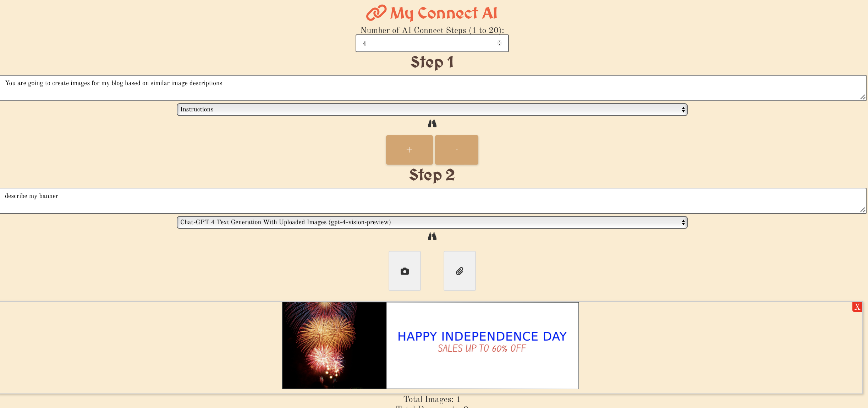The image size is (868, 408).
Task: Click the X close button on banner
Action: 857,307
